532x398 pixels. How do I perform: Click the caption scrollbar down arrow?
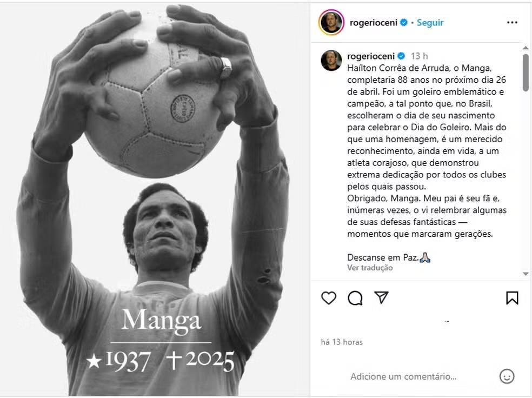tap(526, 274)
